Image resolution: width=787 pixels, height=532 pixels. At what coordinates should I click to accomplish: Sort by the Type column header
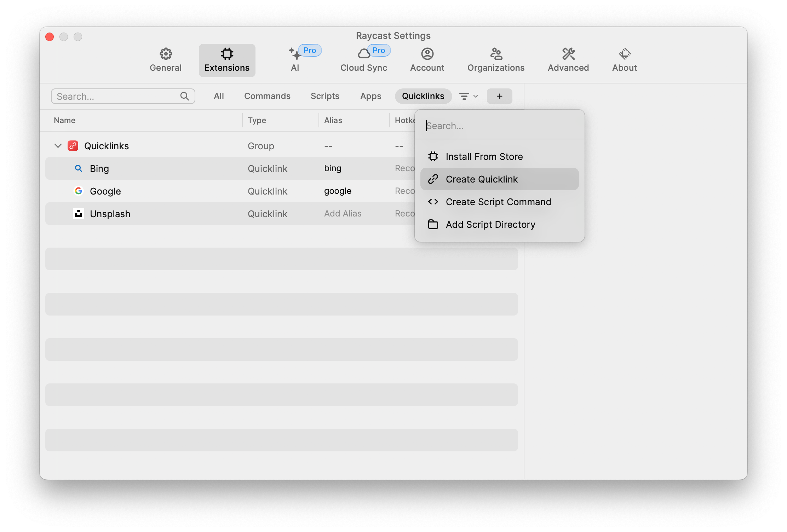(257, 120)
